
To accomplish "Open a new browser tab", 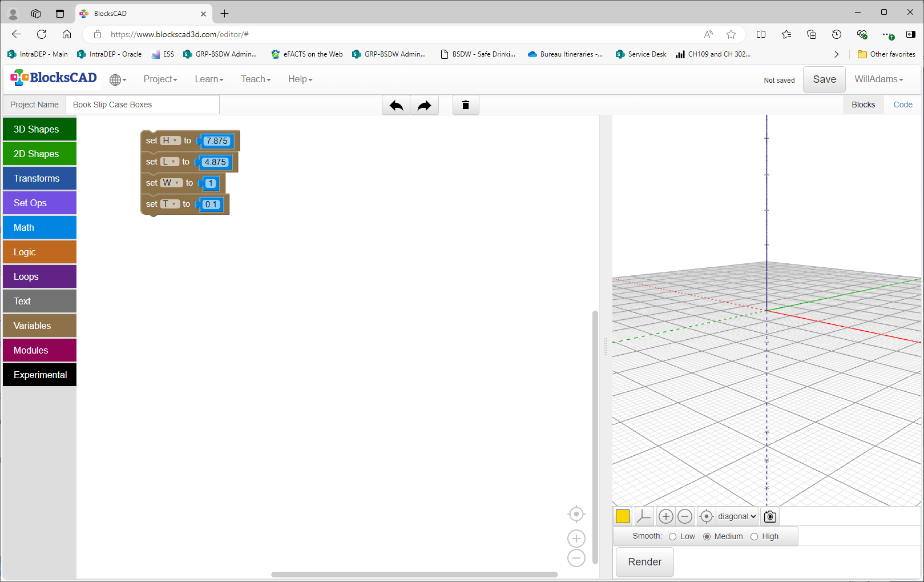I will coord(225,13).
